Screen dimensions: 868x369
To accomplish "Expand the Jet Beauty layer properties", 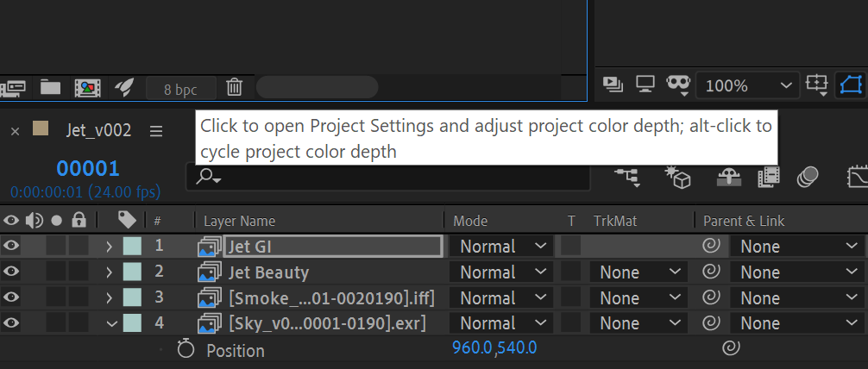I will tap(109, 272).
